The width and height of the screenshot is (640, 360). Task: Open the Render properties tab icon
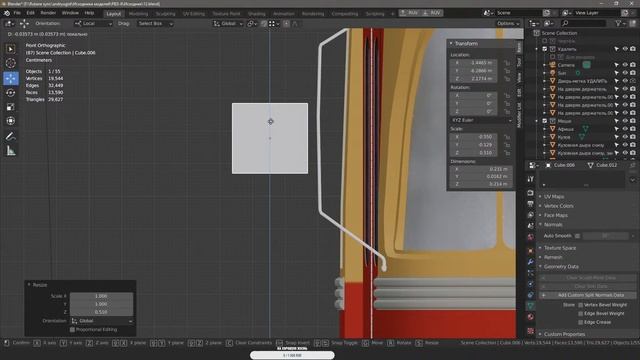(530, 193)
